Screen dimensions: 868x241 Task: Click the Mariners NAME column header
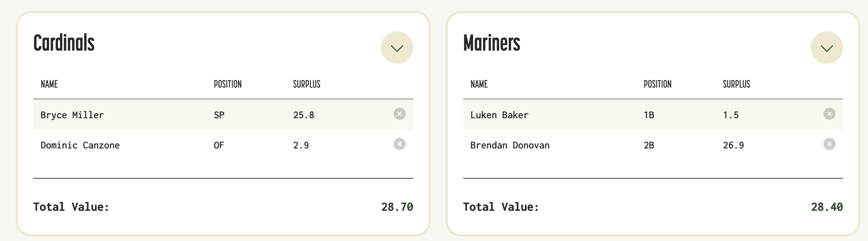click(479, 84)
